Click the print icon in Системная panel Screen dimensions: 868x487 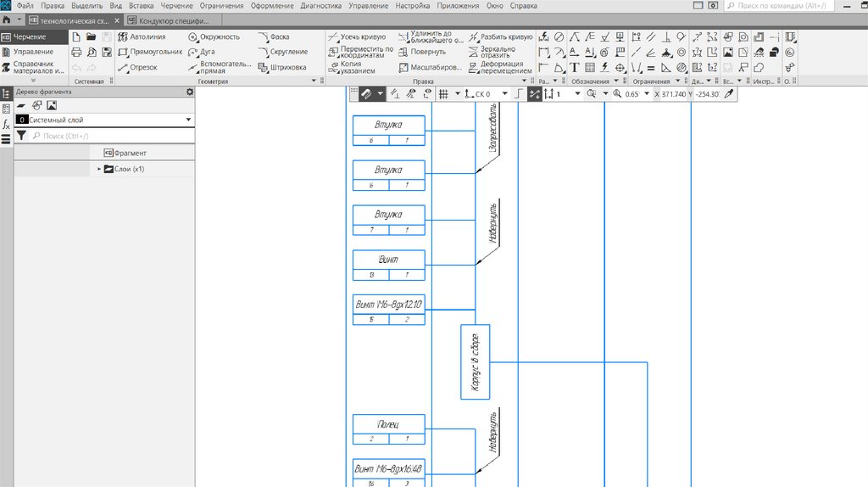pos(76,52)
